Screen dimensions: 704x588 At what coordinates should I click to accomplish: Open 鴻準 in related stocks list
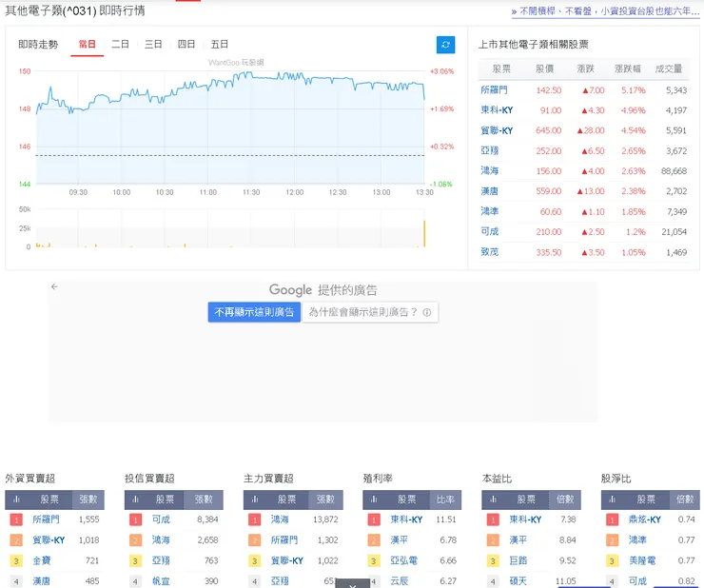(x=489, y=211)
